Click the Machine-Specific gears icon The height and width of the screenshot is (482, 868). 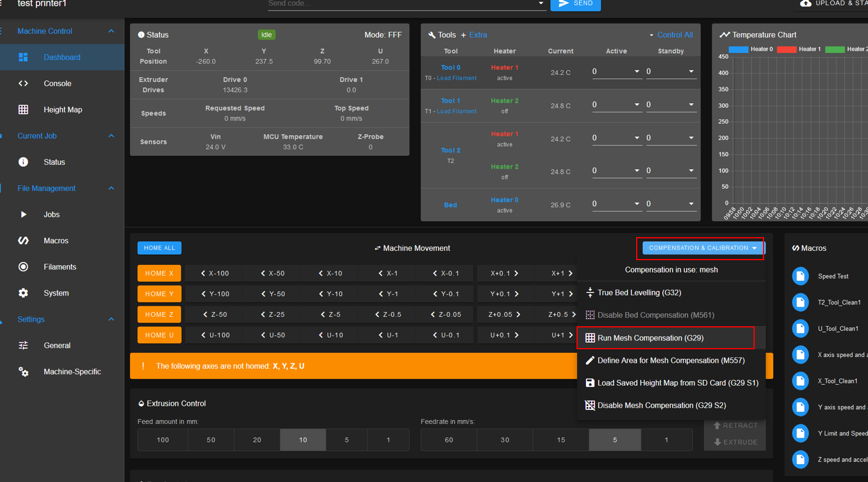(23, 372)
